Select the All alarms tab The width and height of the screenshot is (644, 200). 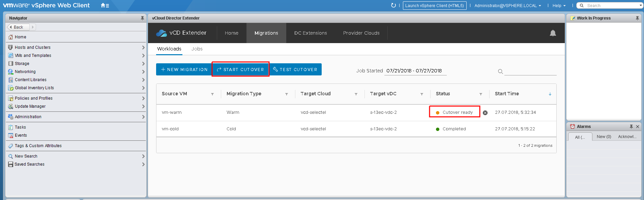pyautogui.click(x=580, y=137)
